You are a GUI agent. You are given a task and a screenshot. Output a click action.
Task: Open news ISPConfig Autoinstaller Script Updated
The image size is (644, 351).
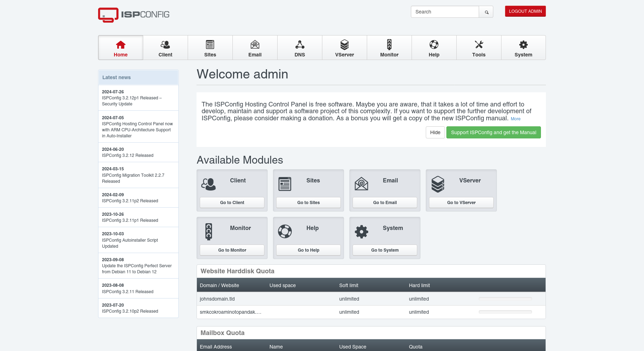tap(138, 240)
